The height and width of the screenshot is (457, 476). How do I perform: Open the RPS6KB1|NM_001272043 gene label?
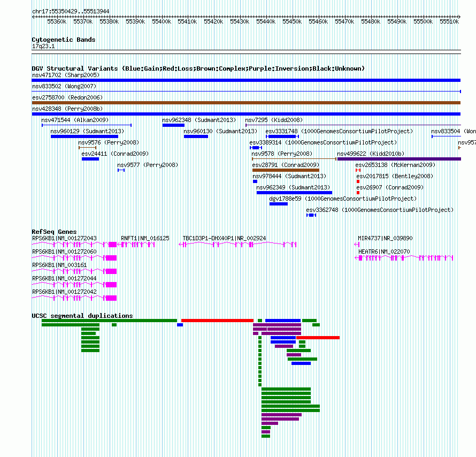[x=64, y=238]
